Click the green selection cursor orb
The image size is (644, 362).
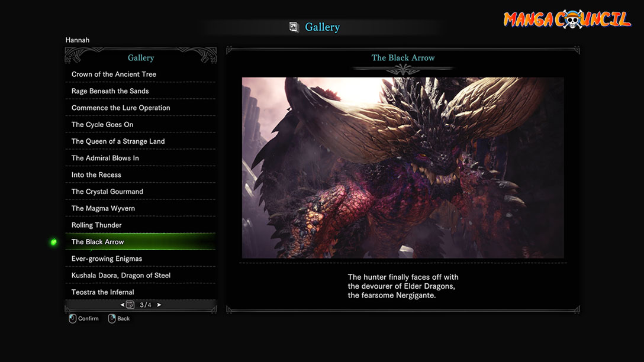tap(53, 242)
